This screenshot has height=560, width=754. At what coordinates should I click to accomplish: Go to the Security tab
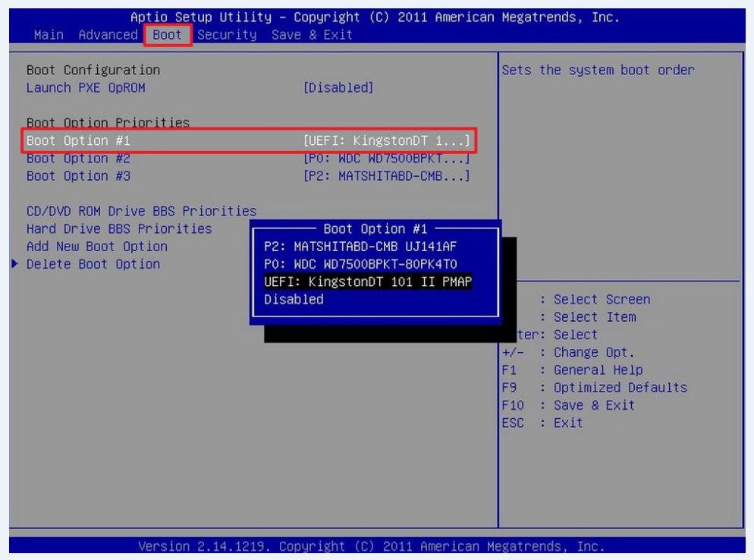pyautogui.click(x=227, y=35)
